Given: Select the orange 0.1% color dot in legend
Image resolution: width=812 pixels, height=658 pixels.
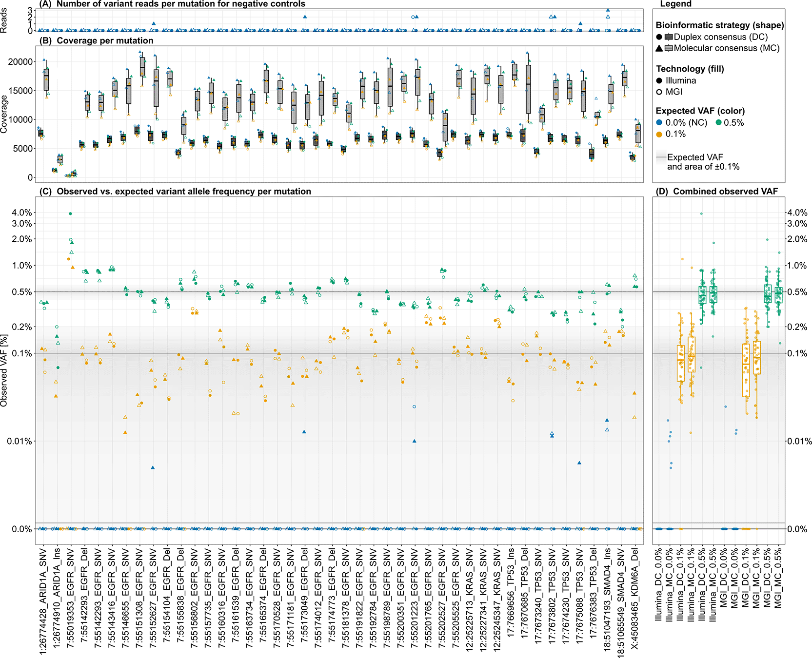Looking at the screenshot, I should [x=659, y=134].
